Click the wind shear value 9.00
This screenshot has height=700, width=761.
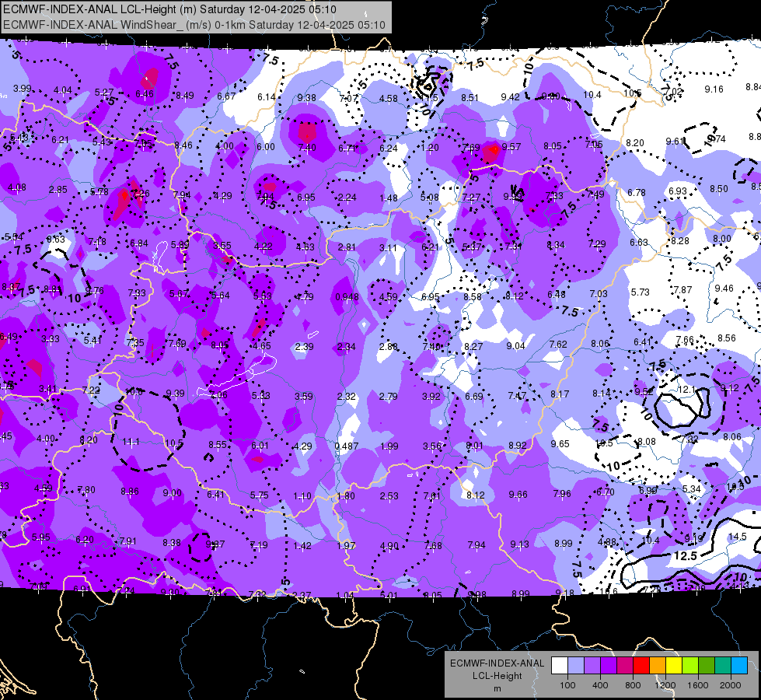tap(173, 493)
